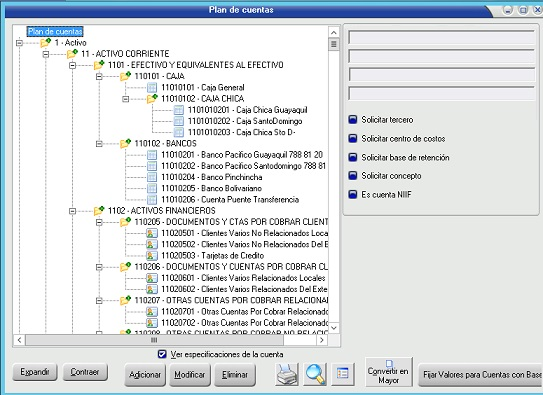Collapse the 1102 - ACTIVOS FINANCIEROS node

point(72,211)
